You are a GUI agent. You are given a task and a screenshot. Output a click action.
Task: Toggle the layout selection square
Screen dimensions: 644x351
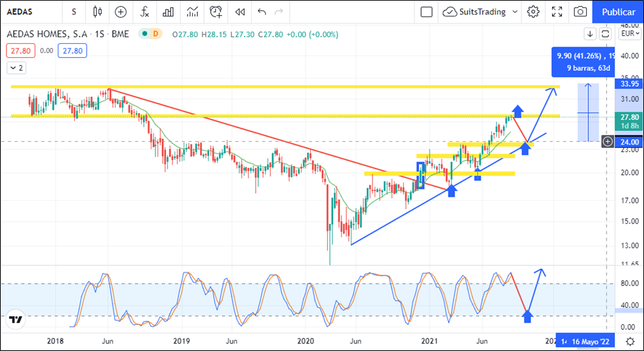click(426, 12)
